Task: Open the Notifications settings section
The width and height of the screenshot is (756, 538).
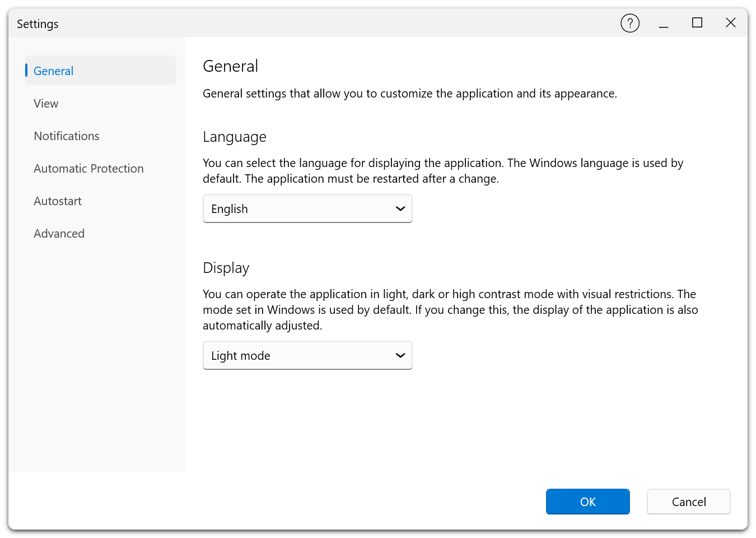Action: tap(101, 136)
